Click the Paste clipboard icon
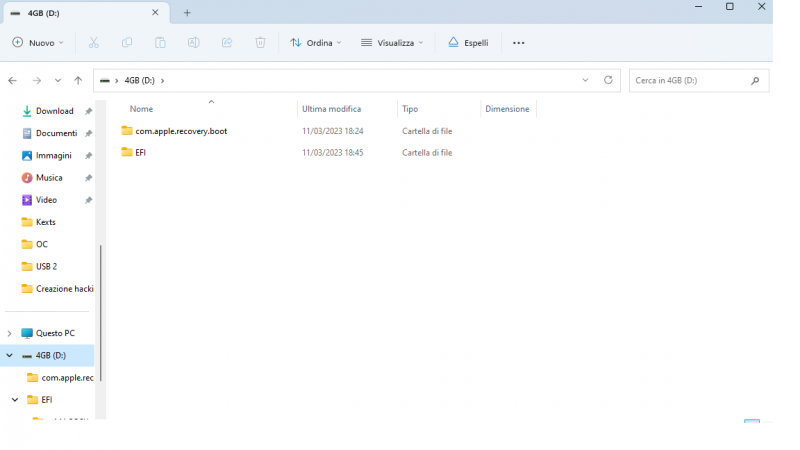This screenshot has width=800, height=450. [x=160, y=43]
